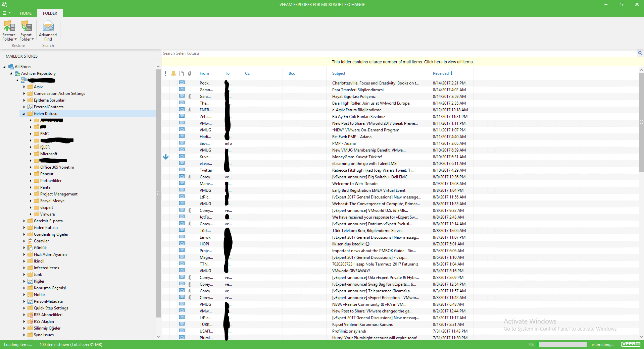Expand the Arşiv folder
Screen dimensions: 644x349
pos(24,87)
